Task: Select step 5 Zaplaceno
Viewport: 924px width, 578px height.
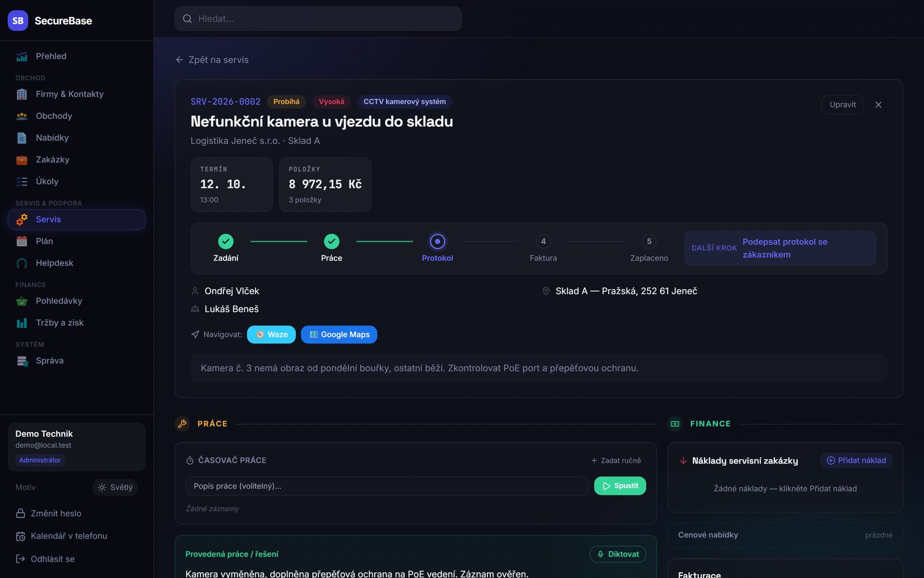Action: coord(649,242)
